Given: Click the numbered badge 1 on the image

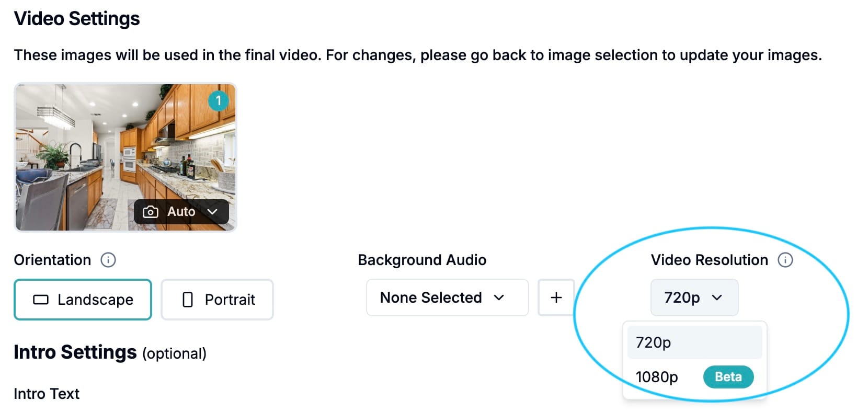Looking at the screenshot, I should [x=219, y=100].
